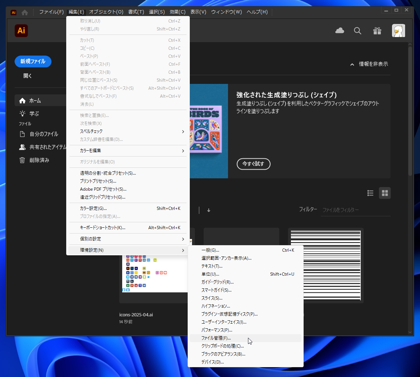Choose 単位(U) preferences item

coord(246,274)
